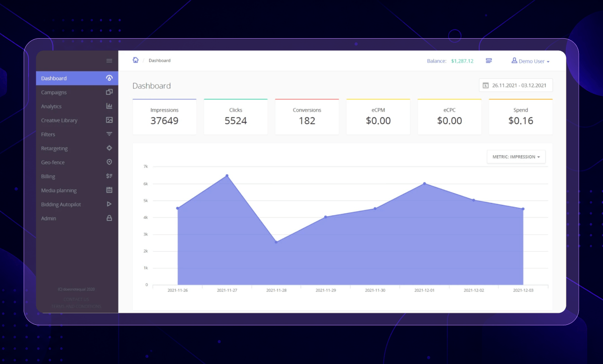Viewport: 603px width, 364px height.
Task: Open Retargeting via its crosshair icon
Action: coord(109,148)
